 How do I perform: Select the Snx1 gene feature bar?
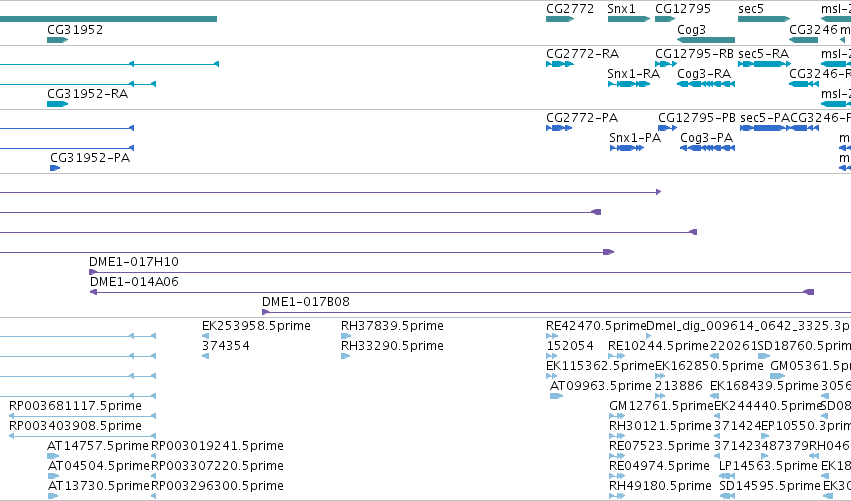pyautogui.click(x=628, y=19)
